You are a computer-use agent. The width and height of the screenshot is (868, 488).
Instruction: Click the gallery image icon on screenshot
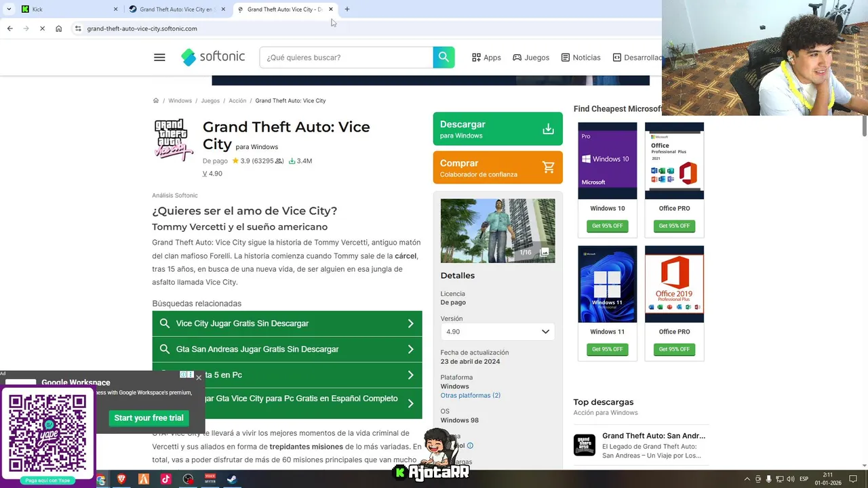click(544, 252)
